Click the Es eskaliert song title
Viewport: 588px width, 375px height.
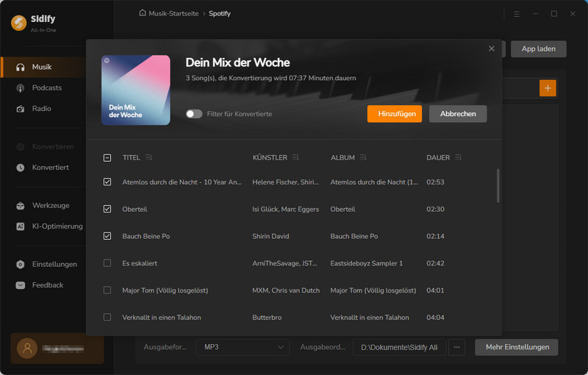coord(140,263)
